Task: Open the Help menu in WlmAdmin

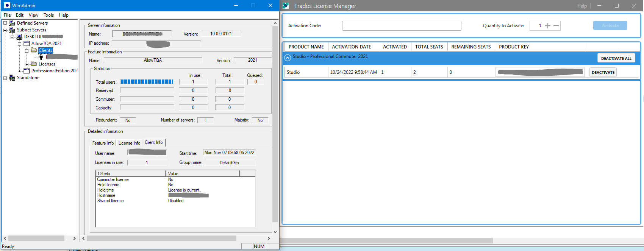Action: [x=64, y=15]
